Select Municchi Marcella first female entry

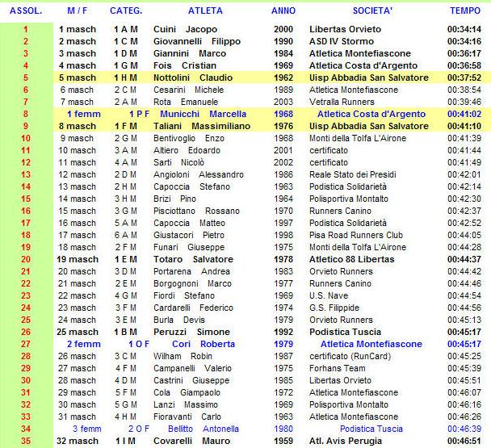coord(203,114)
